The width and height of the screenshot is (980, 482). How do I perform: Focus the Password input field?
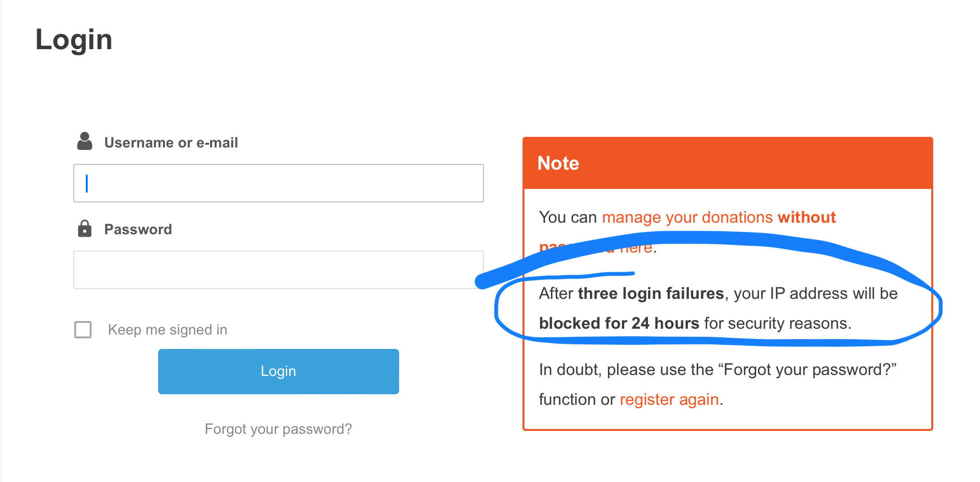(279, 270)
